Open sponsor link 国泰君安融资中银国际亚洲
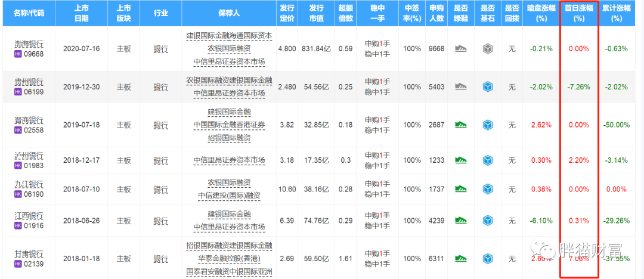 pyautogui.click(x=229, y=272)
